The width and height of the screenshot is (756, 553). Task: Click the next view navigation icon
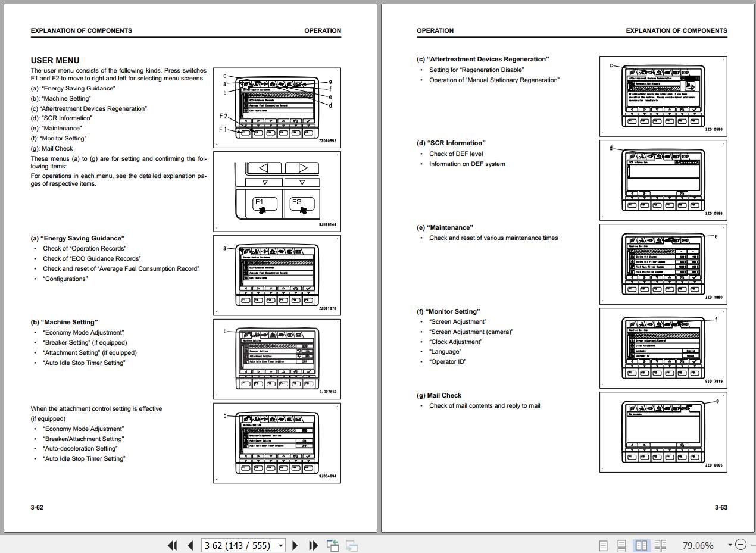pos(352,545)
